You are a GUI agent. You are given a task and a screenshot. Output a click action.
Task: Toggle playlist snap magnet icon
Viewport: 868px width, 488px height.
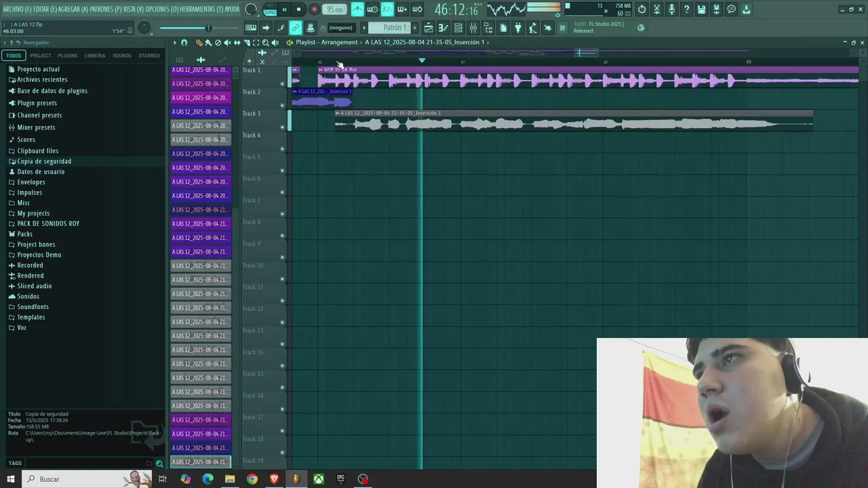pos(184,43)
